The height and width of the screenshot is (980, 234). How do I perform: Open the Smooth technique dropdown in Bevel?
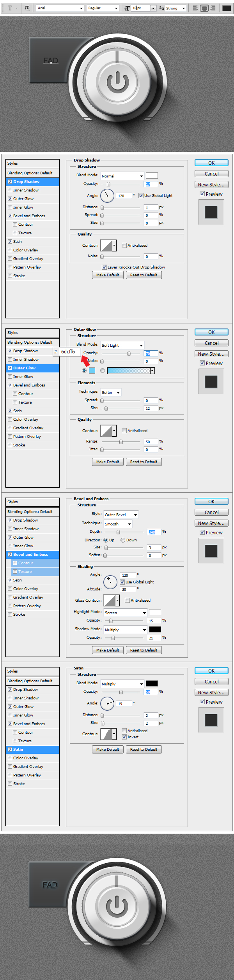coord(117,524)
